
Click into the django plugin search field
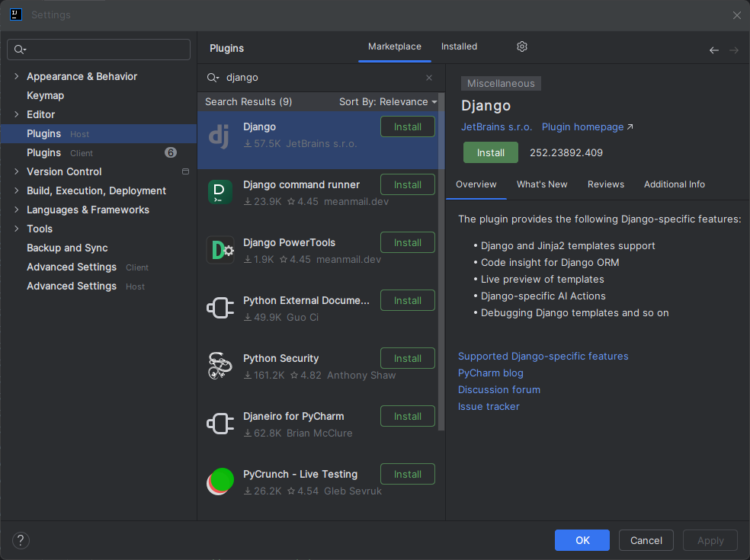tap(320, 78)
